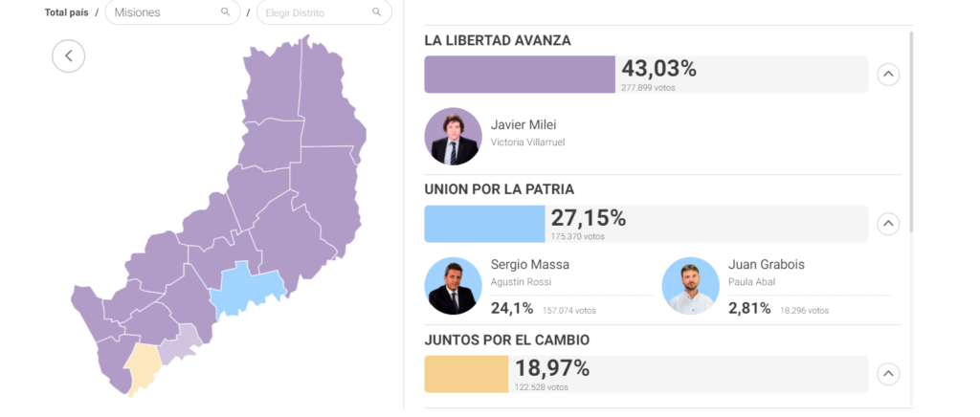This screenshot has width=980, height=417.
Task: Select the light lavender district on the map
Action: 178,346
